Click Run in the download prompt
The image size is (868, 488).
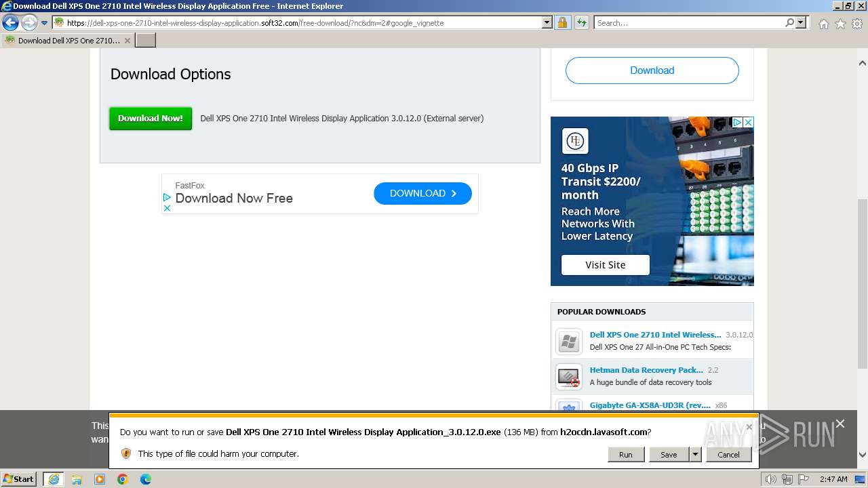tap(625, 455)
